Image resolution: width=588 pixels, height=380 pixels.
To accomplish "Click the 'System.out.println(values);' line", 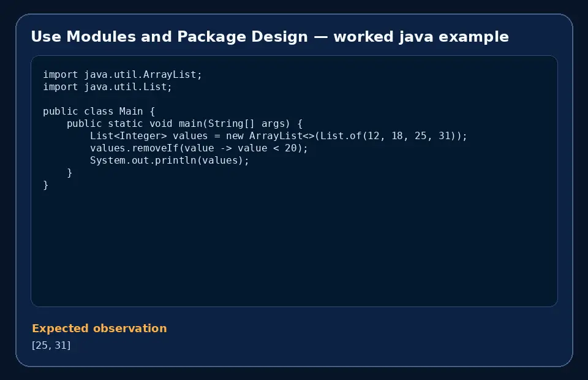I will pyautogui.click(x=170, y=161).
